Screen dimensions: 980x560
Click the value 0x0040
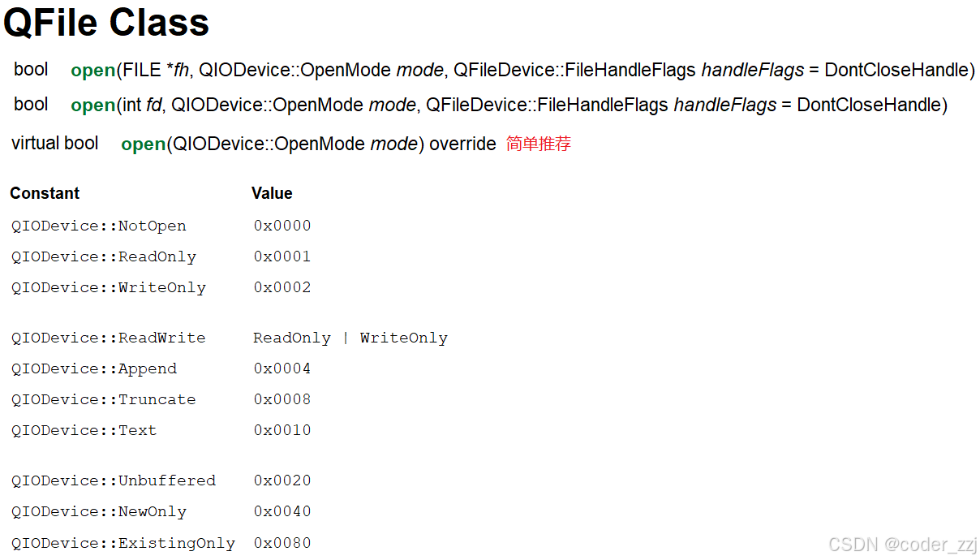(x=282, y=511)
